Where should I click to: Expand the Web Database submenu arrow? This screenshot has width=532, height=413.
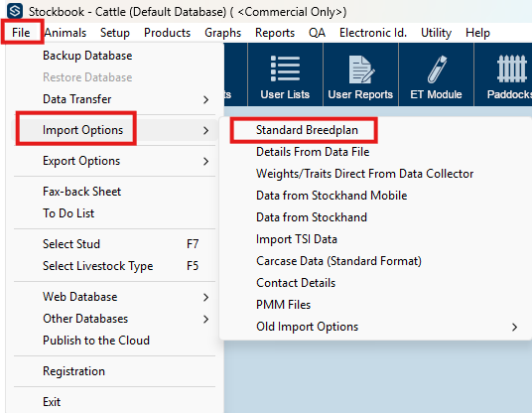[205, 297]
